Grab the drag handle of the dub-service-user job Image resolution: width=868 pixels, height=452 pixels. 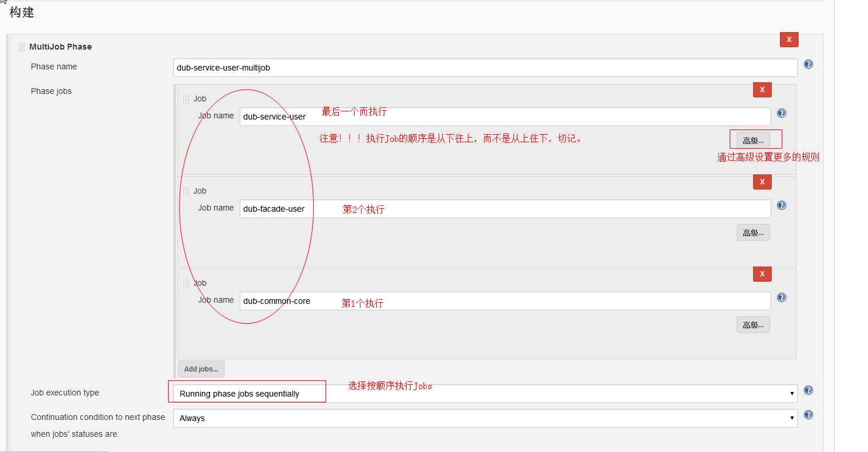[x=186, y=99]
